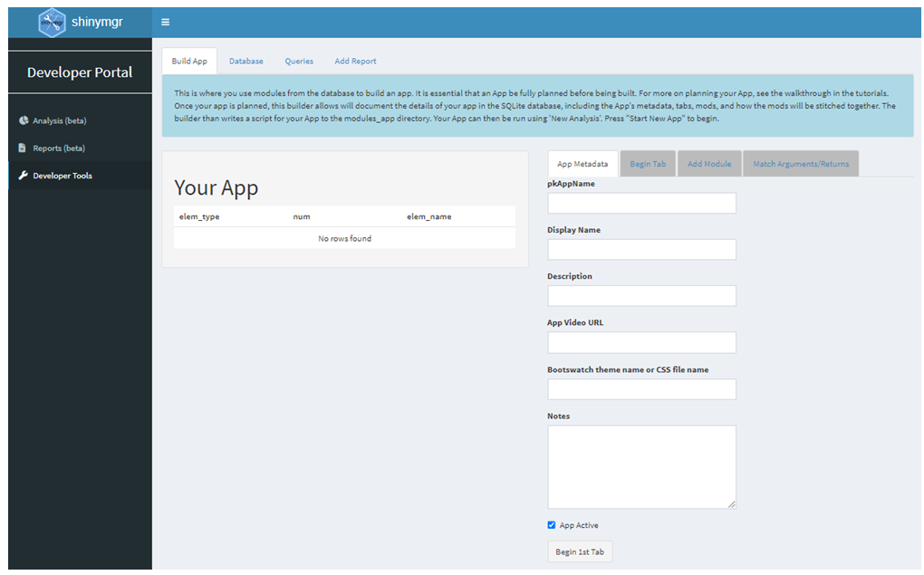Go to the Add Report tab
The height and width of the screenshot is (575, 924).
tap(355, 61)
